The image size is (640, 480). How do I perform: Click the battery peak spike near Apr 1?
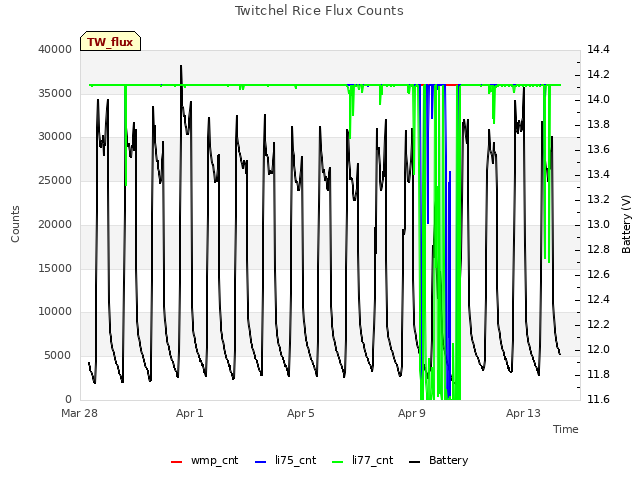coord(181,73)
